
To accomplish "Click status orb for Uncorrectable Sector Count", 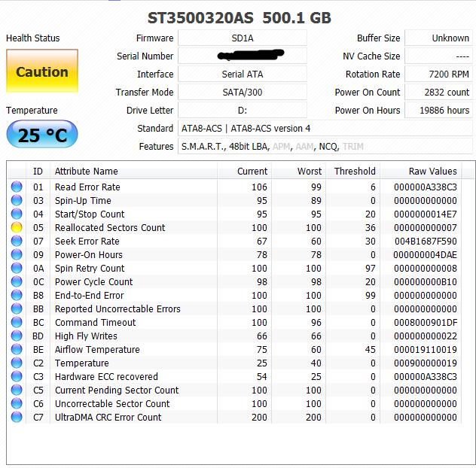I will (x=17, y=404).
